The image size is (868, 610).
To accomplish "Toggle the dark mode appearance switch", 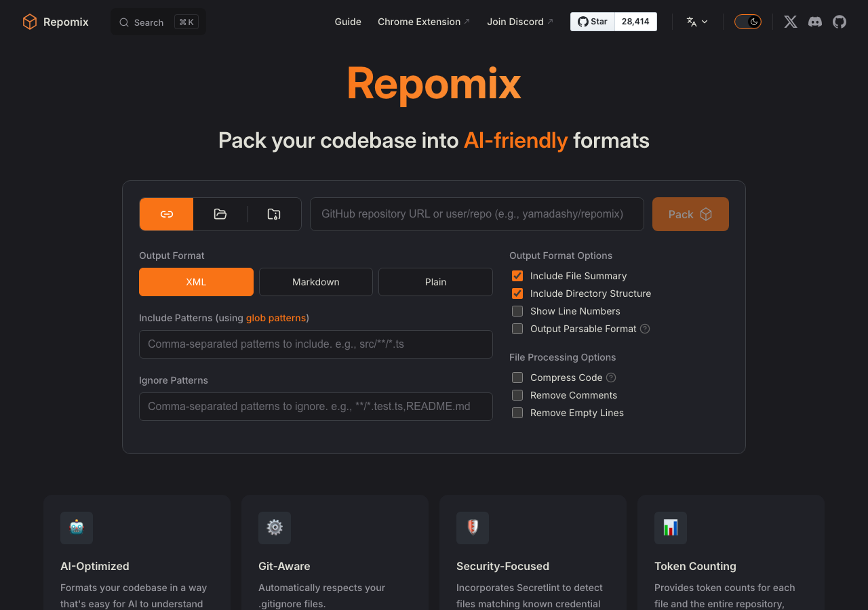I will point(748,22).
